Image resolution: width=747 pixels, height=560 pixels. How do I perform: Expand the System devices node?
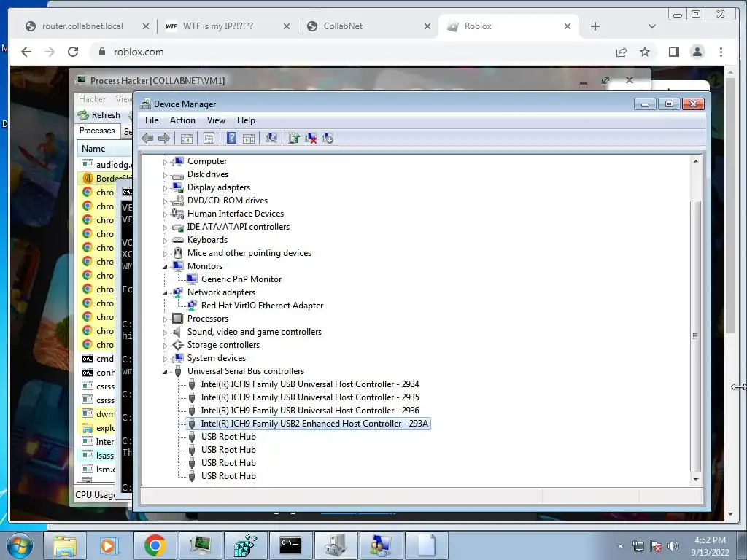click(166, 359)
